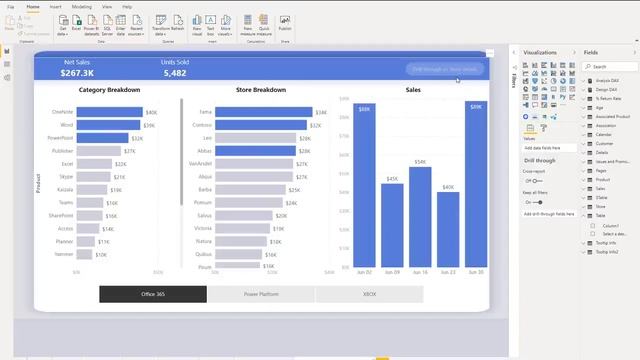Screen dimensions: 640x360
Task: Switch to Model view in left sidebar
Action: click(7, 78)
